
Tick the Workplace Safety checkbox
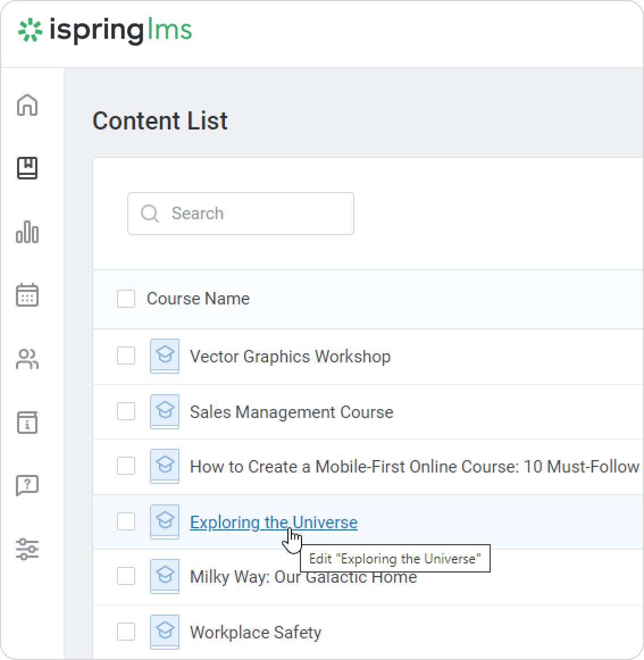click(126, 632)
